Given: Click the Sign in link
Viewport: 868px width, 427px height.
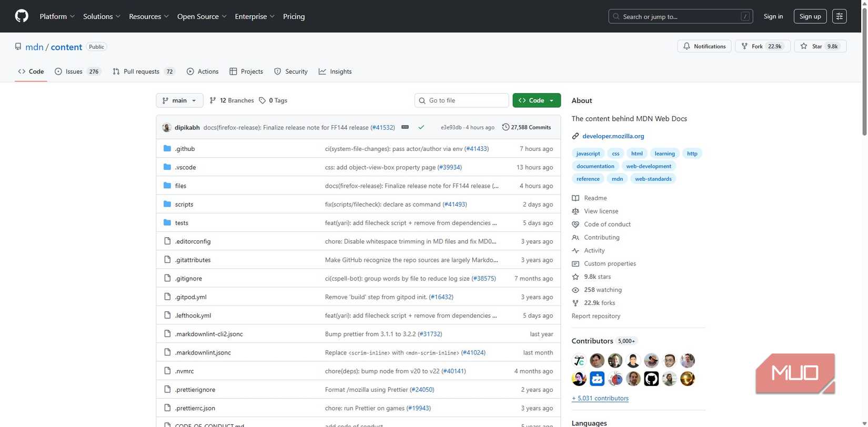Looking at the screenshot, I should pos(773,16).
